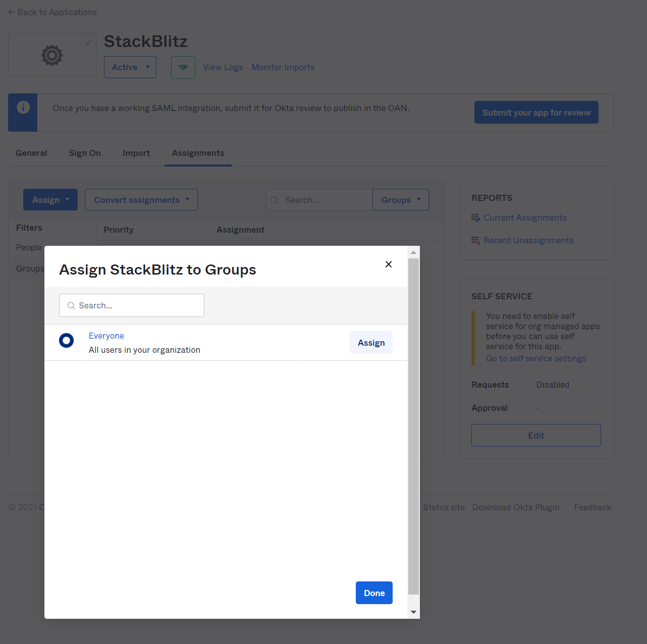Image resolution: width=647 pixels, height=644 pixels.
Task: Click the info icon on the review banner
Action: point(22,107)
